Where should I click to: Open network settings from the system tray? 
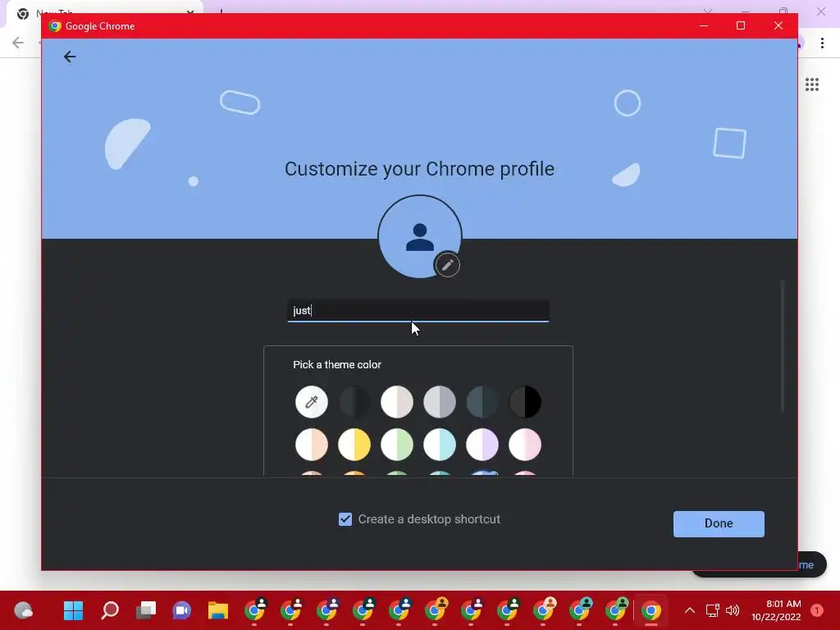[712, 610]
